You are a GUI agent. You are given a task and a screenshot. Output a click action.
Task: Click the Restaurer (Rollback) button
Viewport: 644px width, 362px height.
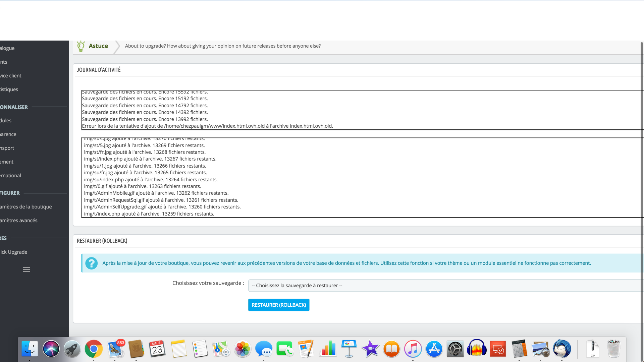coord(279,305)
